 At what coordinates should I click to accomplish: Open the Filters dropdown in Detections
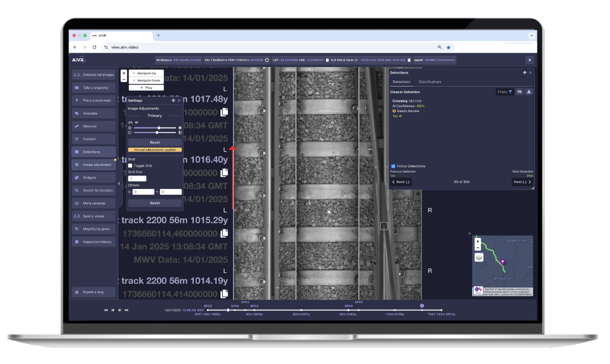tap(505, 92)
